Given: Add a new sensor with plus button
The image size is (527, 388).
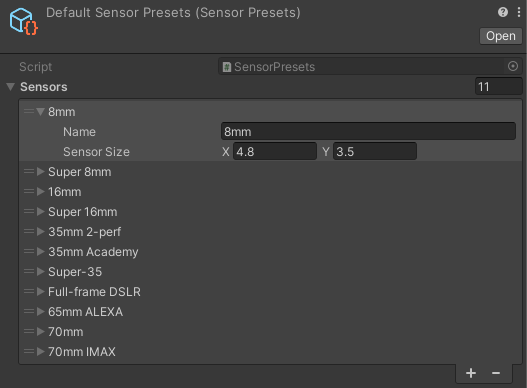Looking at the screenshot, I should (x=471, y=373).
